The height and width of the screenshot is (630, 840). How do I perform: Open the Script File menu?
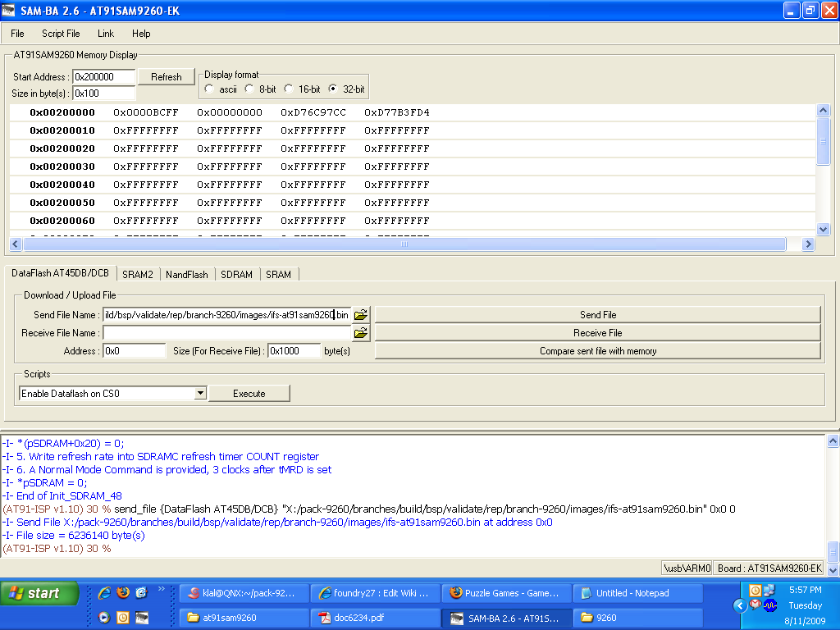[x=61, y=34]
